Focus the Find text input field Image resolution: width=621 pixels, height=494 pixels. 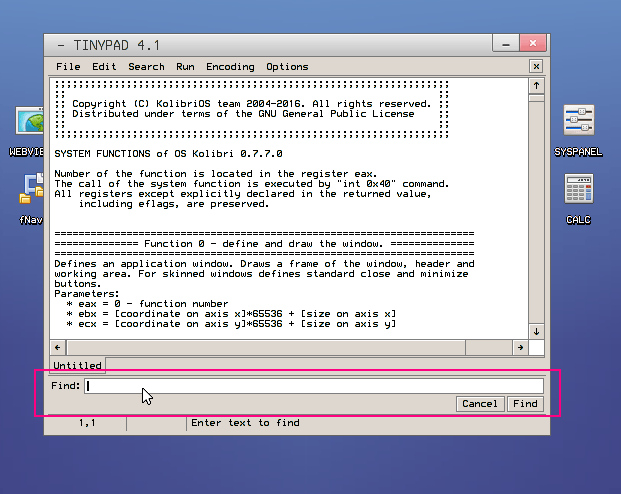click(313, 386)
